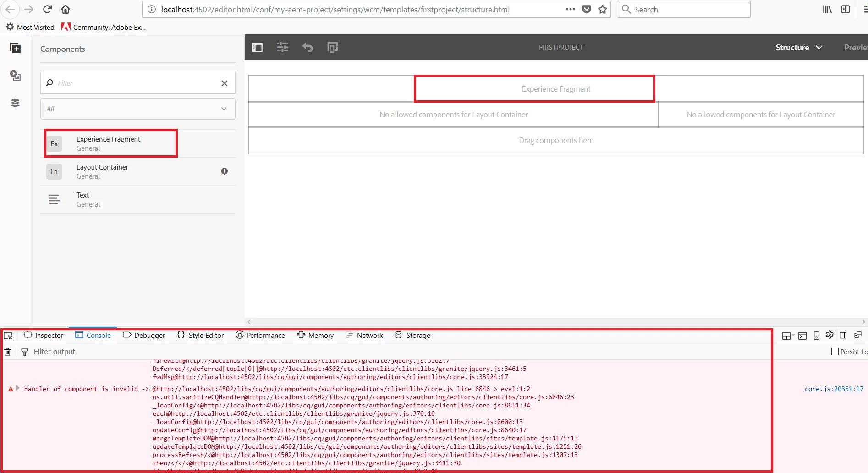Open the Debugger tab
The image size is (868, 473).
click(144, 335)
